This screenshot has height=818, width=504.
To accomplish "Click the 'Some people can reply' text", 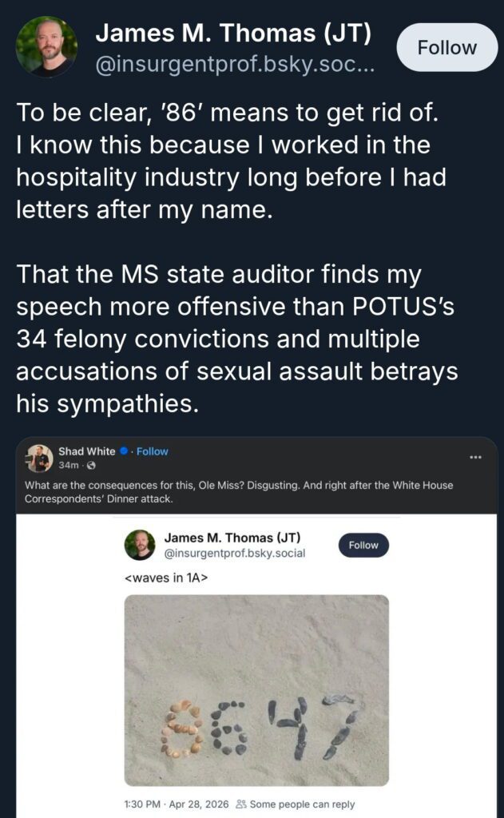I will click(x=302, y=804).
